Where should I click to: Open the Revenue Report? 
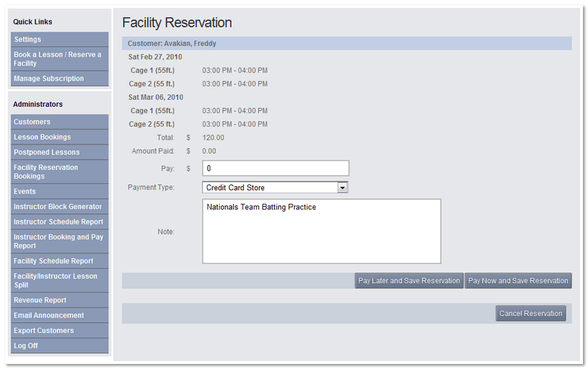point(59,300)
